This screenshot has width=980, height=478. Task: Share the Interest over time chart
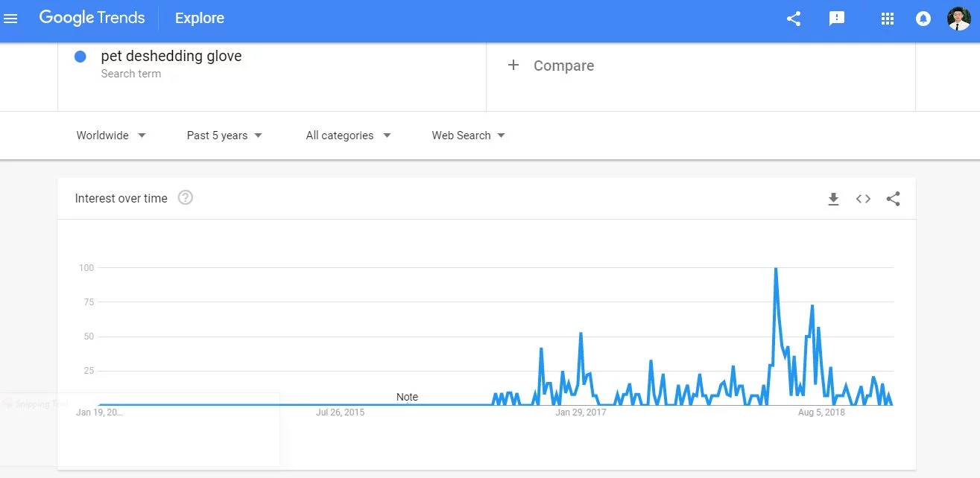[x=893, y=199]
